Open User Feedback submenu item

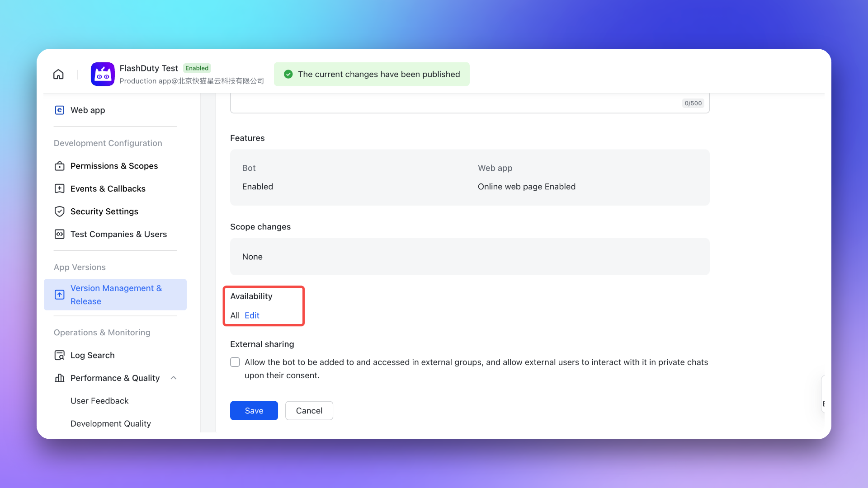pos(99,401)
